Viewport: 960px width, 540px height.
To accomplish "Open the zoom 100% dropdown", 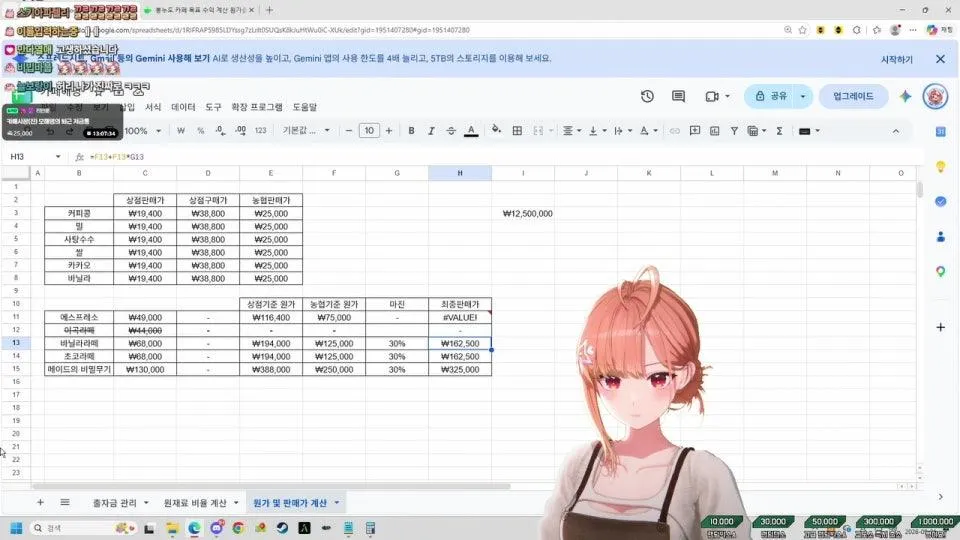I will click(143, 131).
